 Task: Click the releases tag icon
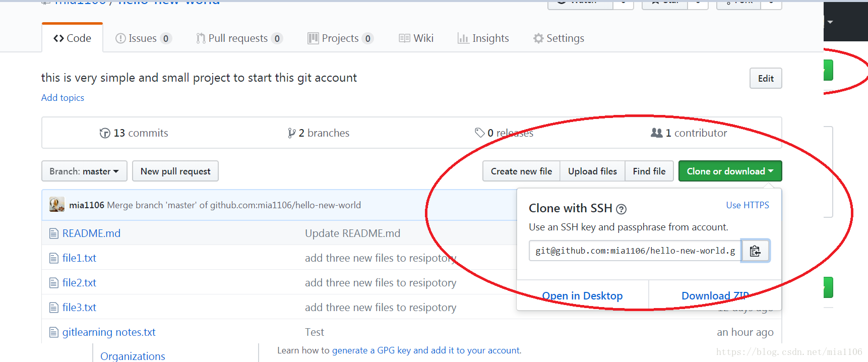click(480, 133)
